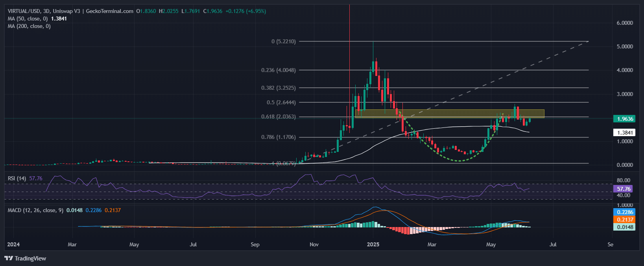Click the RSI 80.00 scale label
Image resolution: width=644 pixels, height=266 pixels.
click(623, 181)
